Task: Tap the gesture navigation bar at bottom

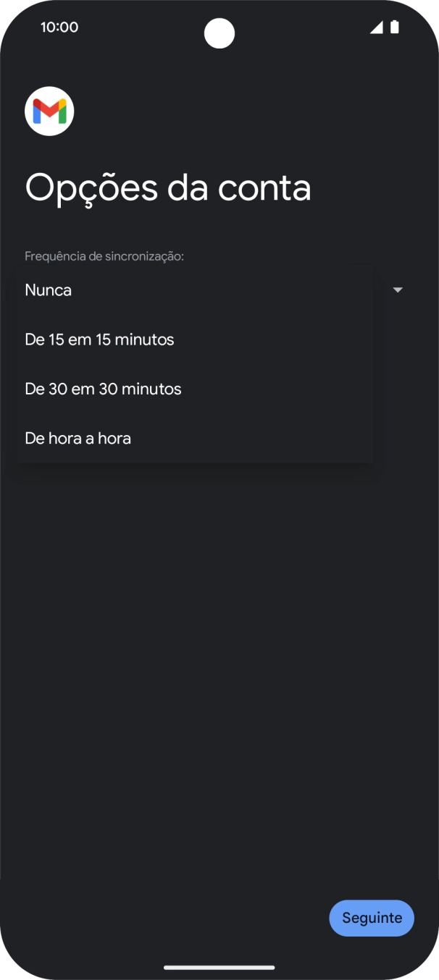Action: pos(220,967)
